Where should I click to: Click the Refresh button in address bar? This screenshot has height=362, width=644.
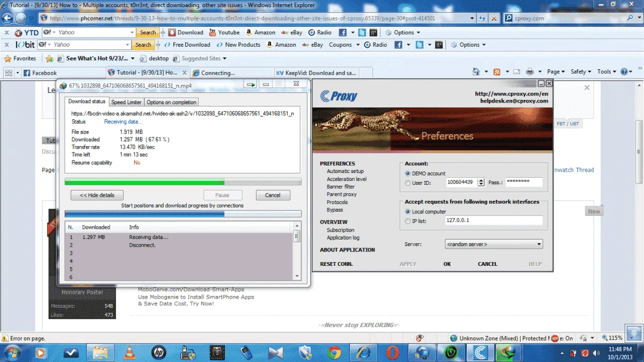point(482,18)
